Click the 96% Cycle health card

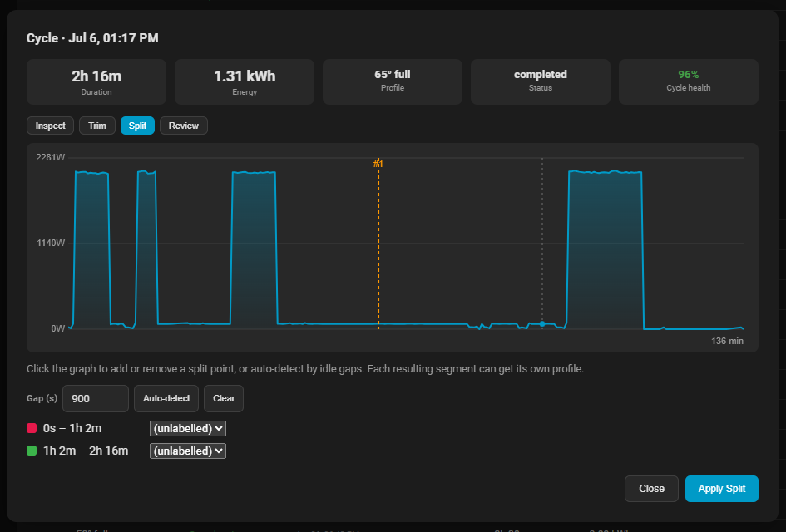coord(689,82)
